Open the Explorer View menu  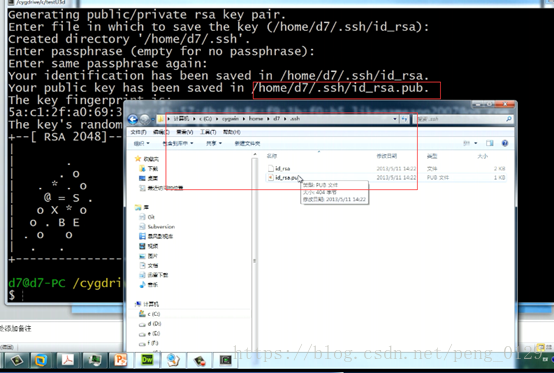185,132
